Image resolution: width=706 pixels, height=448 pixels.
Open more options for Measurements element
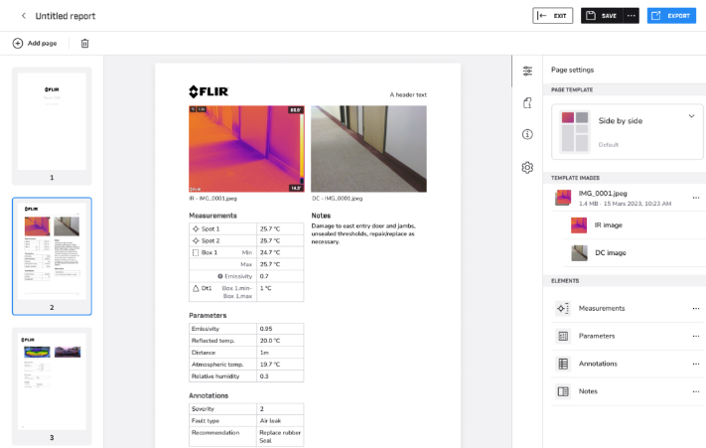click(695, 308)
